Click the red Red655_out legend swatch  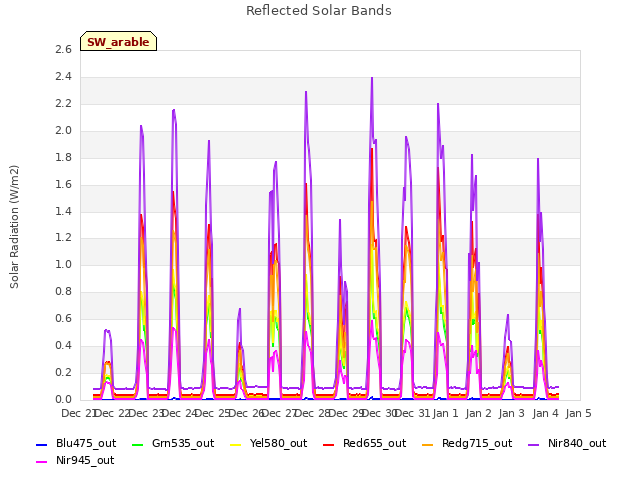tap(329, 444)
